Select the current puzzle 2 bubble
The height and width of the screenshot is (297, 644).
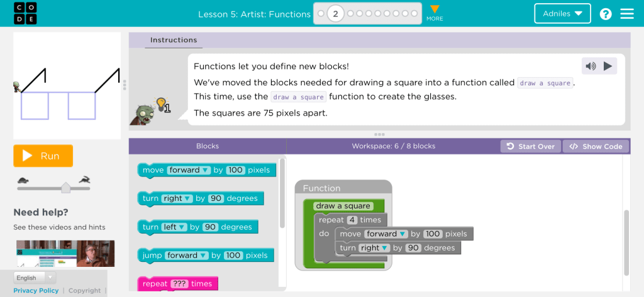(x=336, y=13)
